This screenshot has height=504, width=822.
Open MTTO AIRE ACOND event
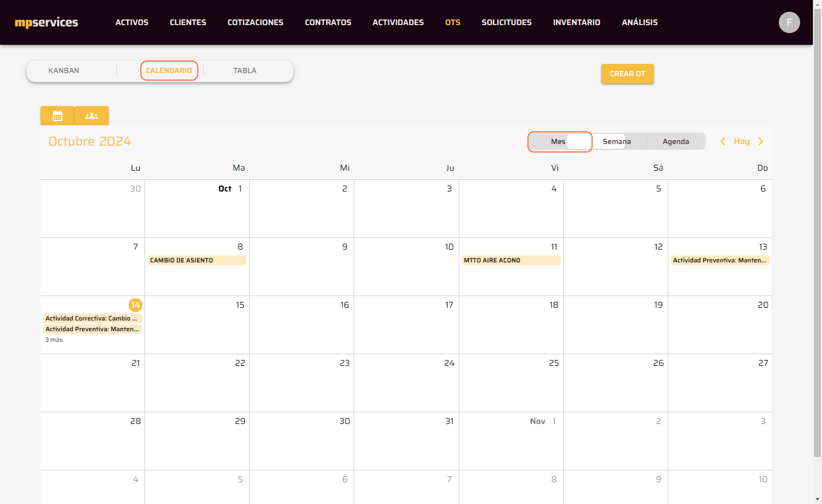click(x=511, y=260)
